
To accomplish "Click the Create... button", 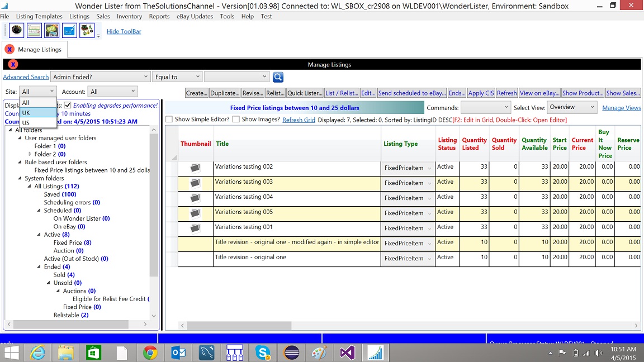I will pos(197,93).
